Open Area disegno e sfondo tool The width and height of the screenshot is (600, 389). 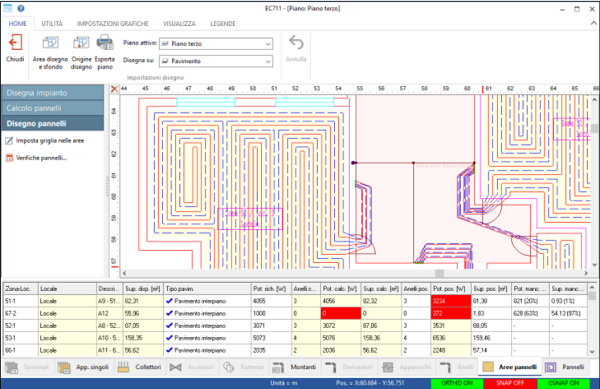[x=51, y=42]
